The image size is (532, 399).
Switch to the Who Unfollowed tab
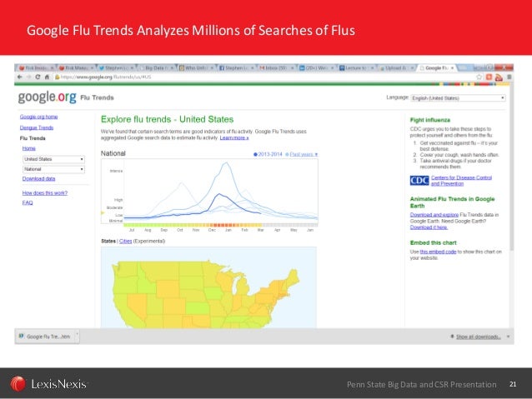[196, 67]
